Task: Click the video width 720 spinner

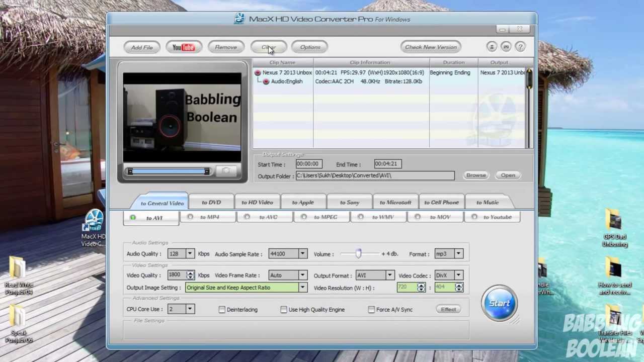Action: click(421, 288)
